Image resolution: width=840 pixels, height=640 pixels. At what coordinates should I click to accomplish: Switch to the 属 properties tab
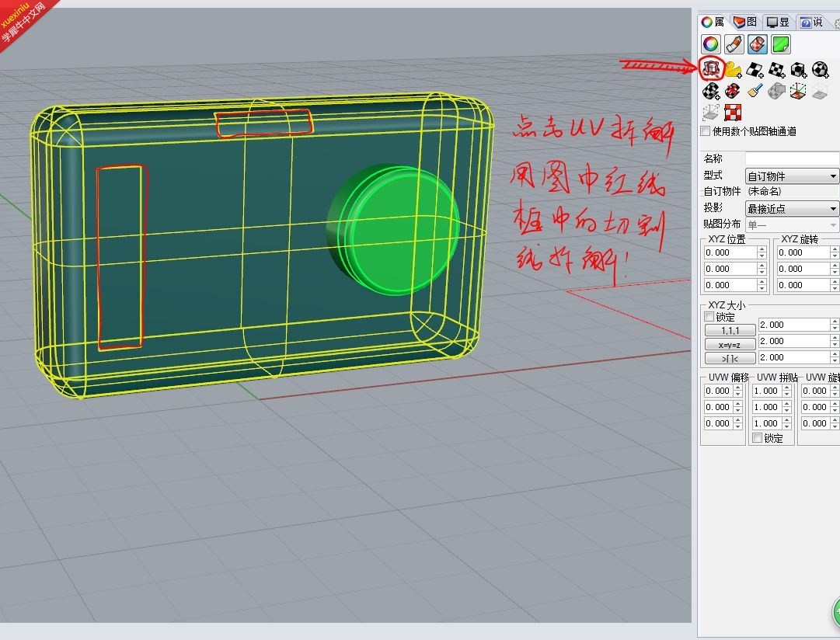tap(713, 22)
